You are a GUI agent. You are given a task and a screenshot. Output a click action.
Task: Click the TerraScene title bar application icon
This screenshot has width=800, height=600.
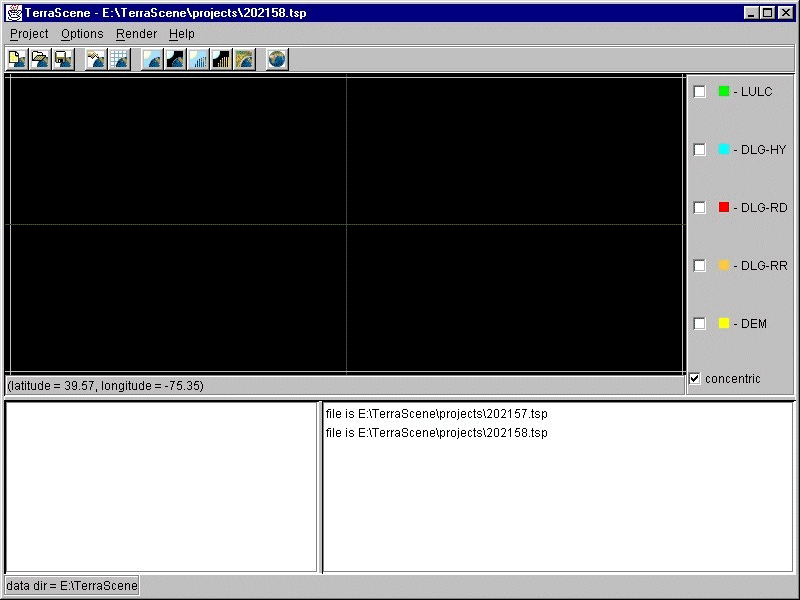click(14, 13)
